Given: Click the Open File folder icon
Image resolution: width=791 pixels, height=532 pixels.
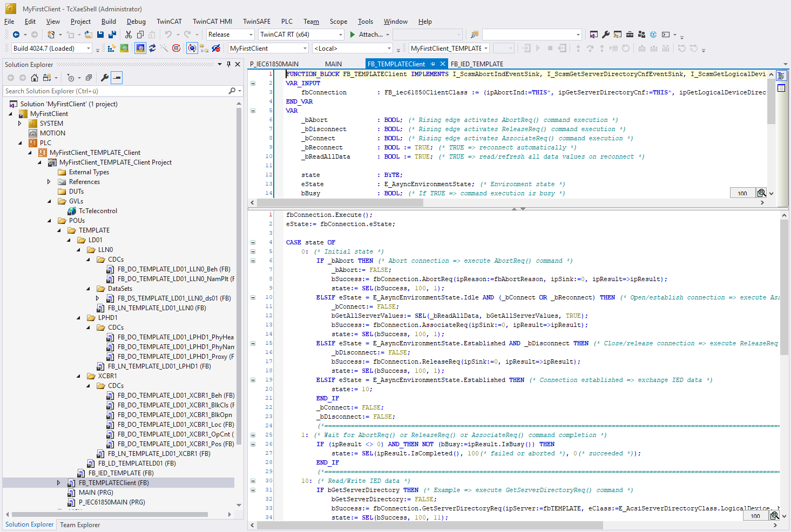Looking at the screenshot, I should coord(89,35).
